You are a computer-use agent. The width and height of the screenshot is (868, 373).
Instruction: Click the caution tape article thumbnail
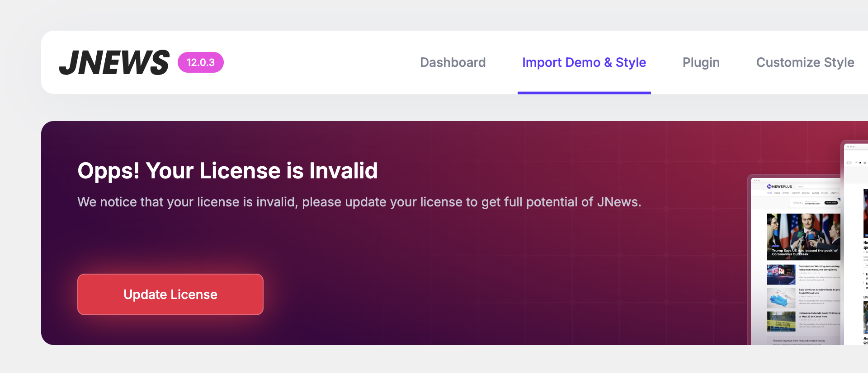pyautogui.click(x=781, y=321)
